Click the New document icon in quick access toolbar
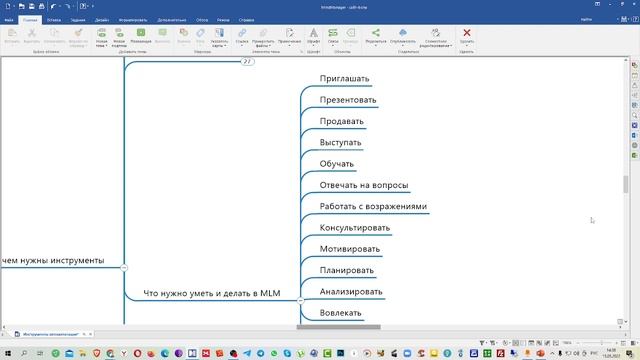The width and height of the screenshot is (640, 360). [x=8, y=6]
